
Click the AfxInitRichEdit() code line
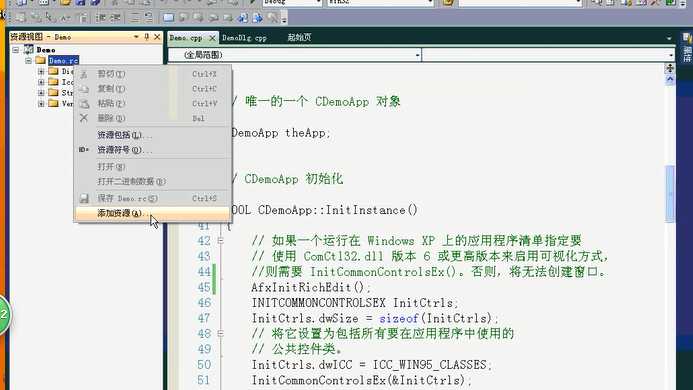(311, 287)
